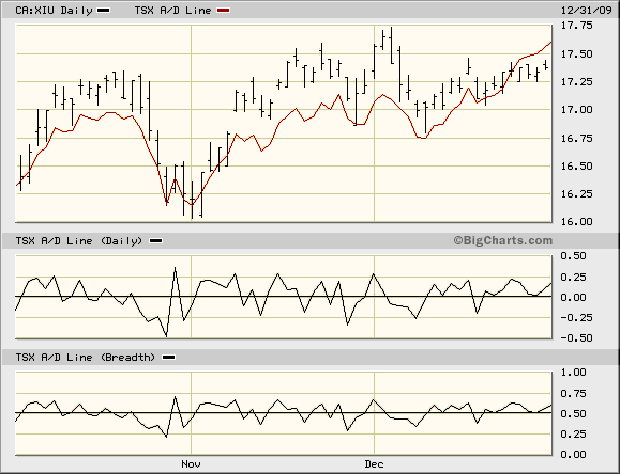Click the TSX A/D Line (Breadth) panel title

tap(85, 357)
